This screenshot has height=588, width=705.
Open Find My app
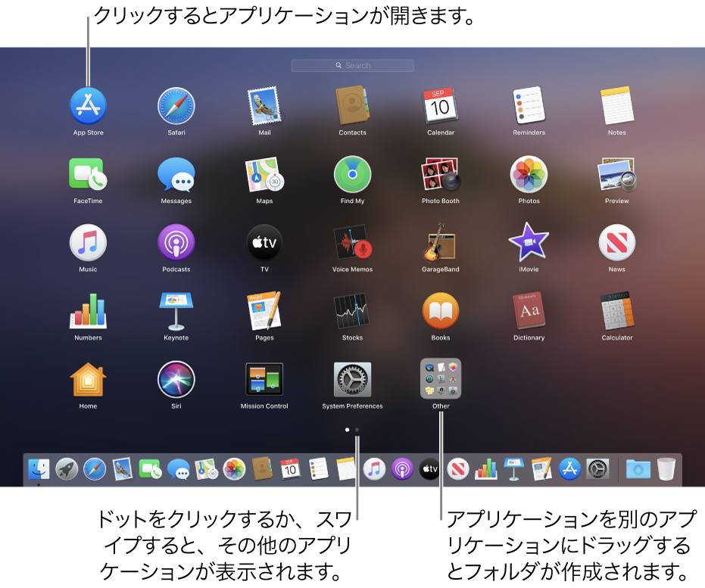[353, 174]
